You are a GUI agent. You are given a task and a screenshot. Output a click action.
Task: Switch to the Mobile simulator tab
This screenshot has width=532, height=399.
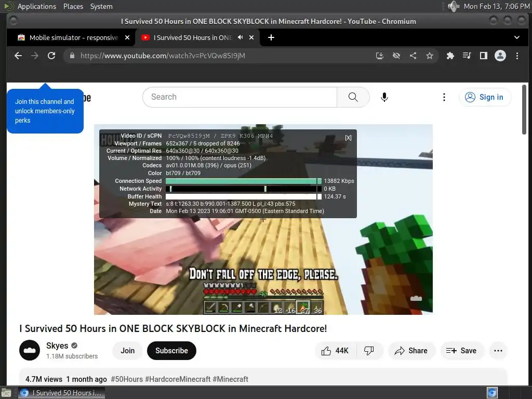[x=73, y=37]
